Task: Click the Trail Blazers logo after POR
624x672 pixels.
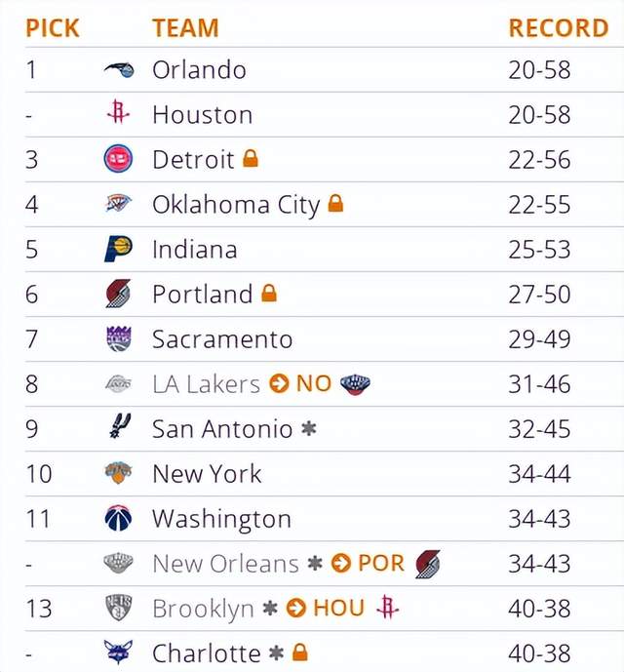Action: (x=428, y=564)
